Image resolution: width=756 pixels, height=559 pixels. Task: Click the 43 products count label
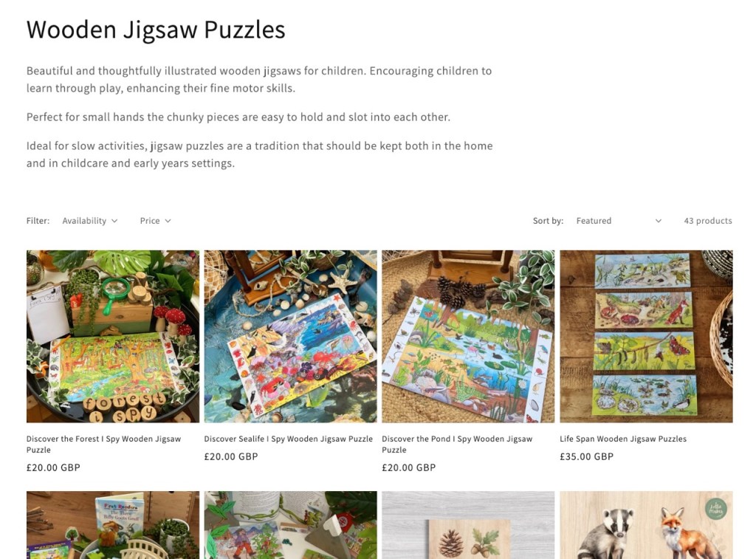click(x=708, y=220)
